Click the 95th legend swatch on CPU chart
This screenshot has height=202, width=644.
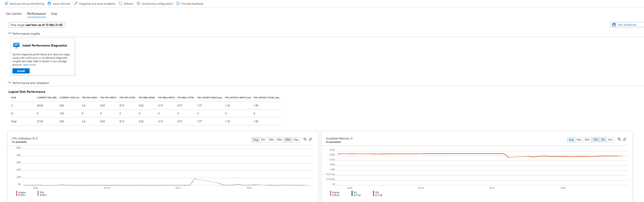[38, 193]
